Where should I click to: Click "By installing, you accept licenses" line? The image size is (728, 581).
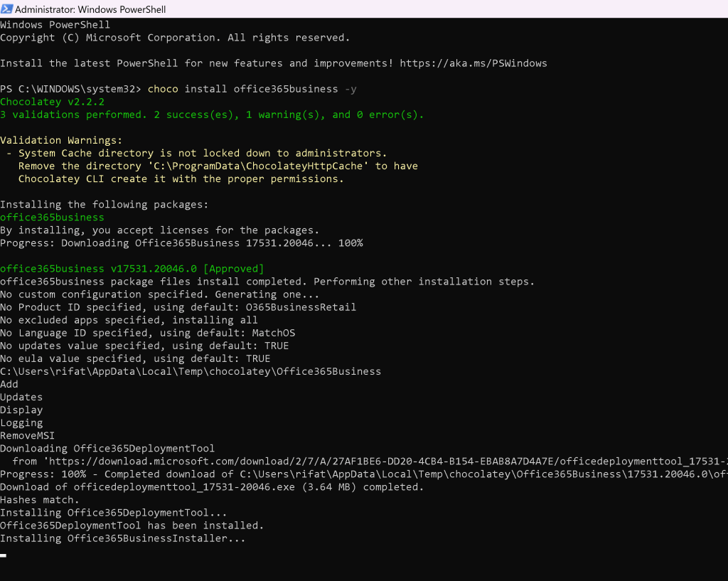(x=160, y=230)
